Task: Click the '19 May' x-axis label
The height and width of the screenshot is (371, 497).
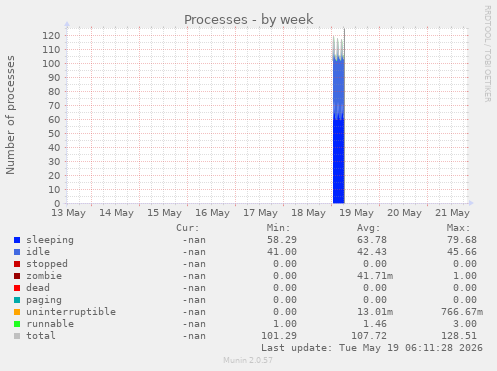Action: coord(356,213)
